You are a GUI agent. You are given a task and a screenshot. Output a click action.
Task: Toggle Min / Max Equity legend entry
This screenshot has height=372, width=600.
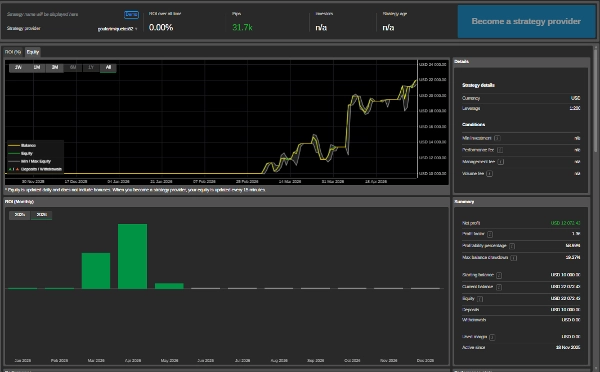tap(29, 162)
